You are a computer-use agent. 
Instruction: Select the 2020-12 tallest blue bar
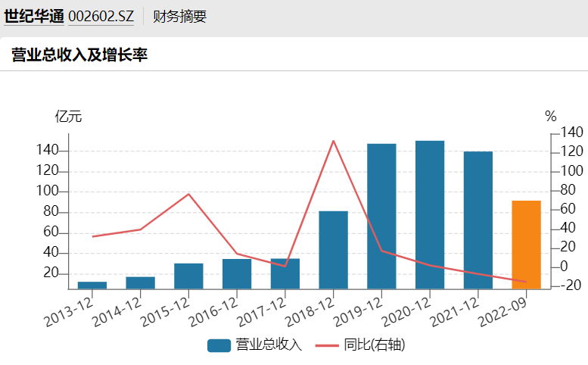point(430,215)
